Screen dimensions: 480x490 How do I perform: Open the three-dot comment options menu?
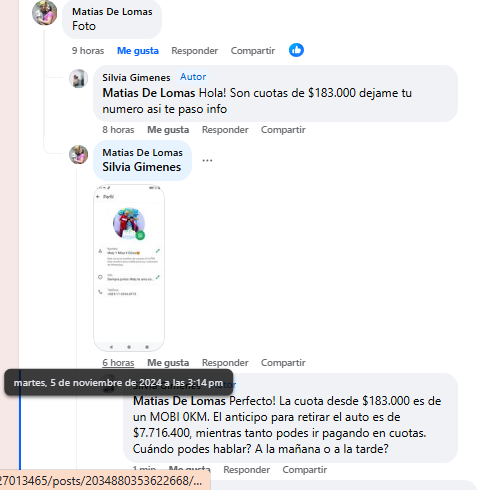pyautogui.click(x=207, y=160)
